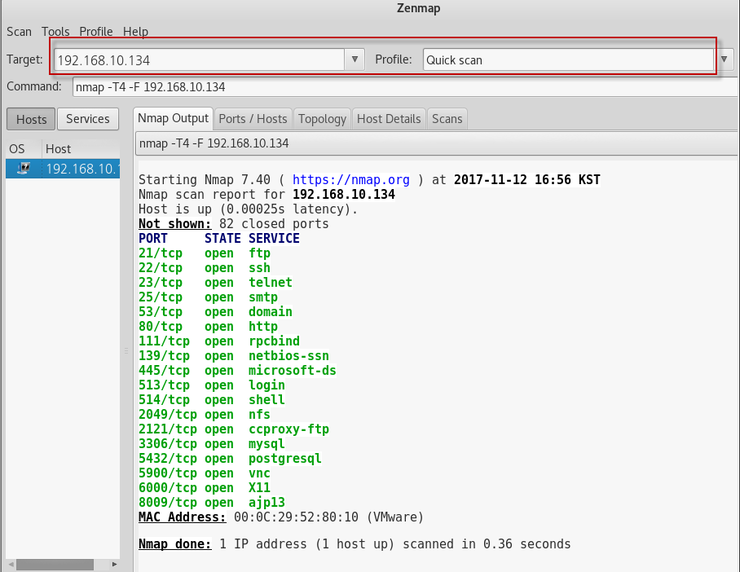Click the Host is up latency line
The height and width of the screenshot is (572, 740).
point(248,209)
